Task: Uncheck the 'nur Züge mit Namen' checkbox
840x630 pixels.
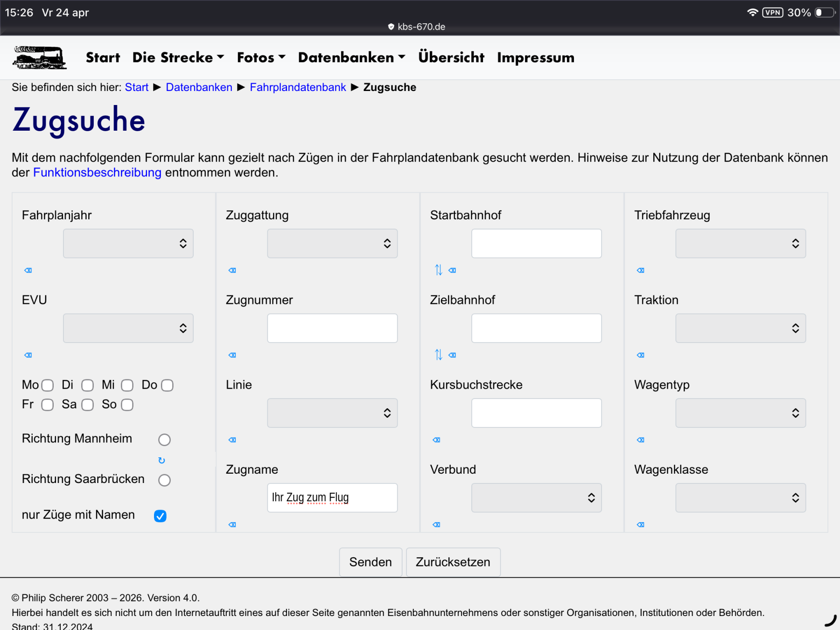Action: coord(160,516)
